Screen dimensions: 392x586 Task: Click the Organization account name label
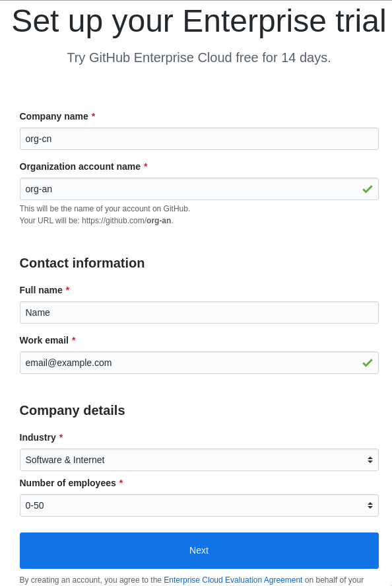point(80,166)
